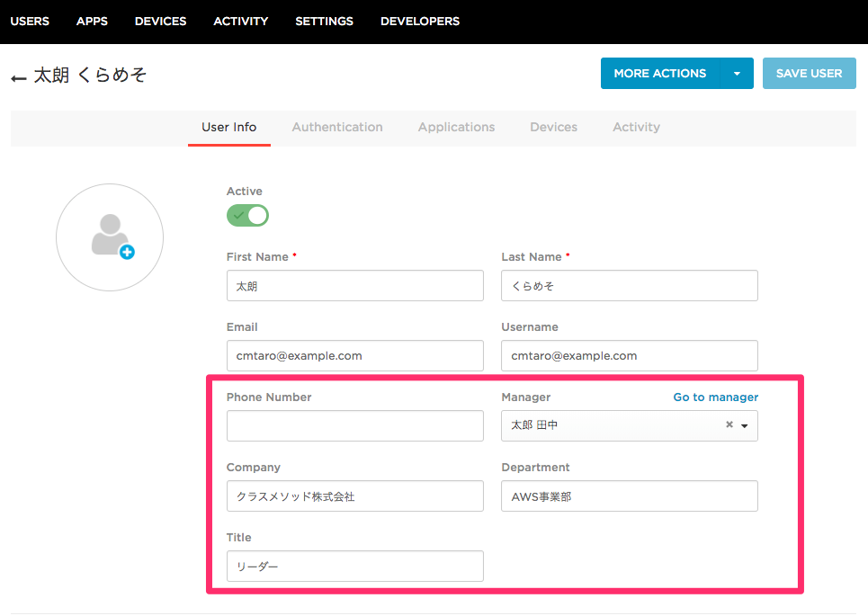868x616 pixels.
Task: View the Activity tab
Action: coord(636,127)
